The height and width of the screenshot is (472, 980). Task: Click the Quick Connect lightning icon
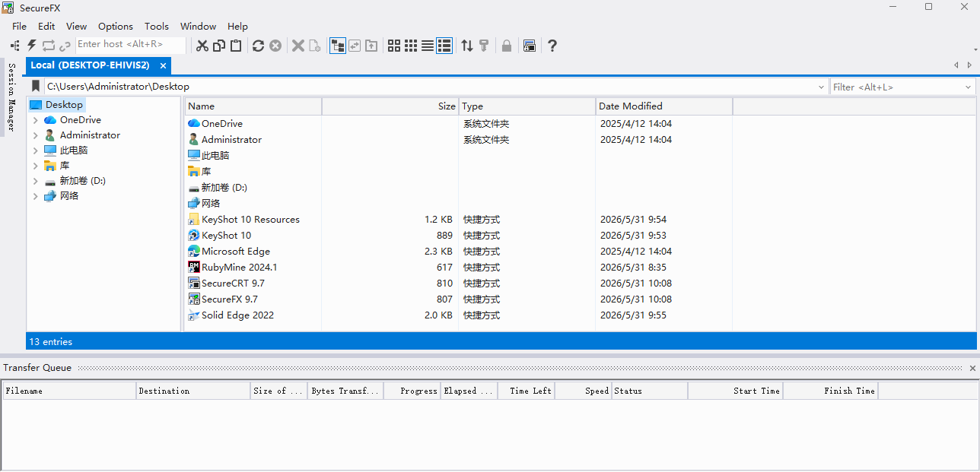pyautogui.click(x=32, y=46)
